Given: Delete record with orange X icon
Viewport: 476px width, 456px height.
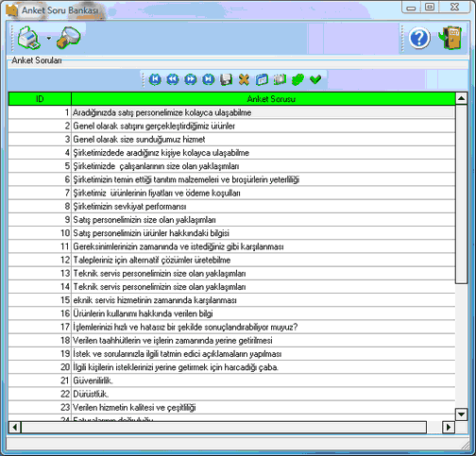Looking at the screenshot, I should pos(244,79).
